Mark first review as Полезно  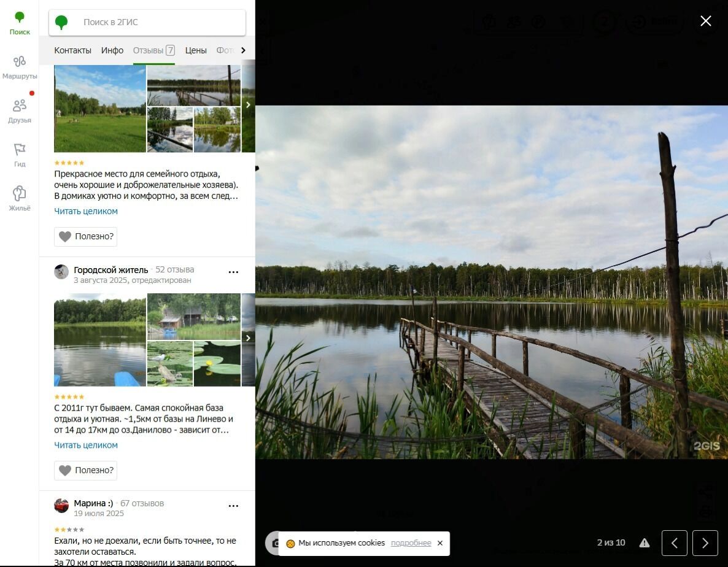point(85,237)
